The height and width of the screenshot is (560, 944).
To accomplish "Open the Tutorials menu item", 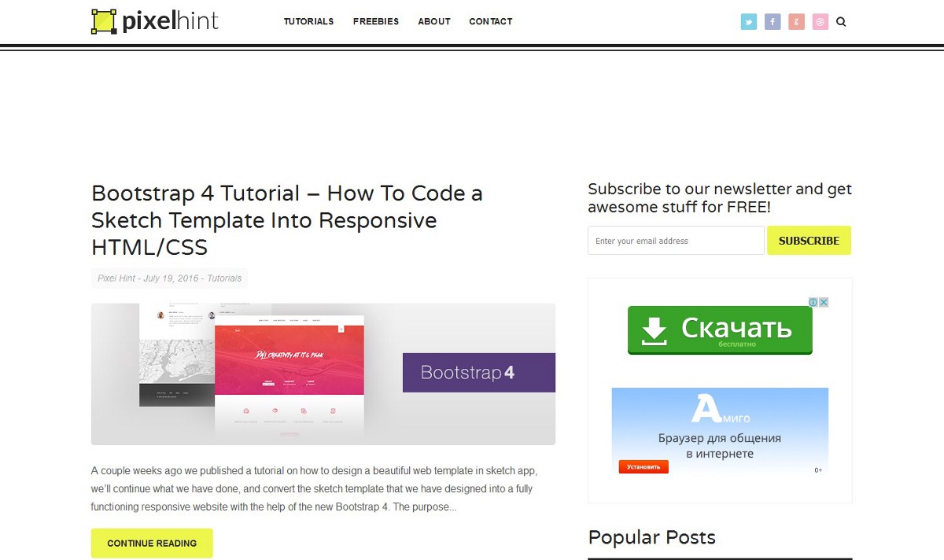I will point(308,21).
